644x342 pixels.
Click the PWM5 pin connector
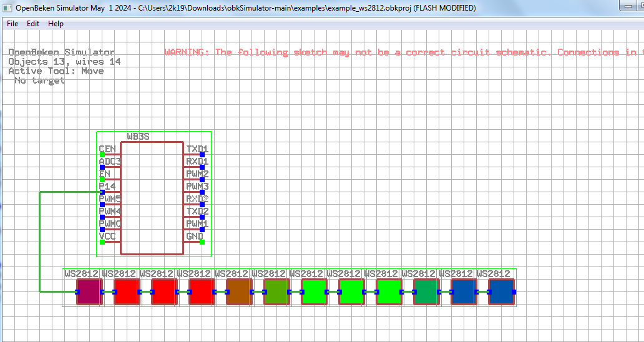[x=102, y=205]
